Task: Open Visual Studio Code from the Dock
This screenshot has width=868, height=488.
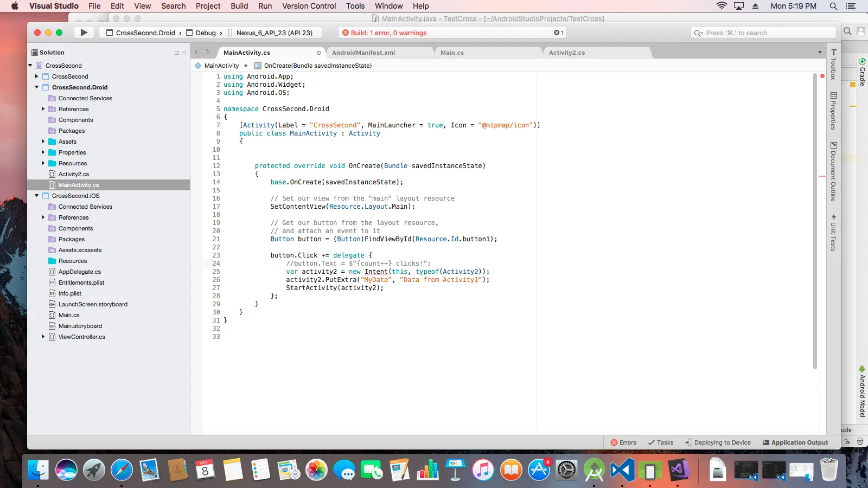Action: coord(622,470)
